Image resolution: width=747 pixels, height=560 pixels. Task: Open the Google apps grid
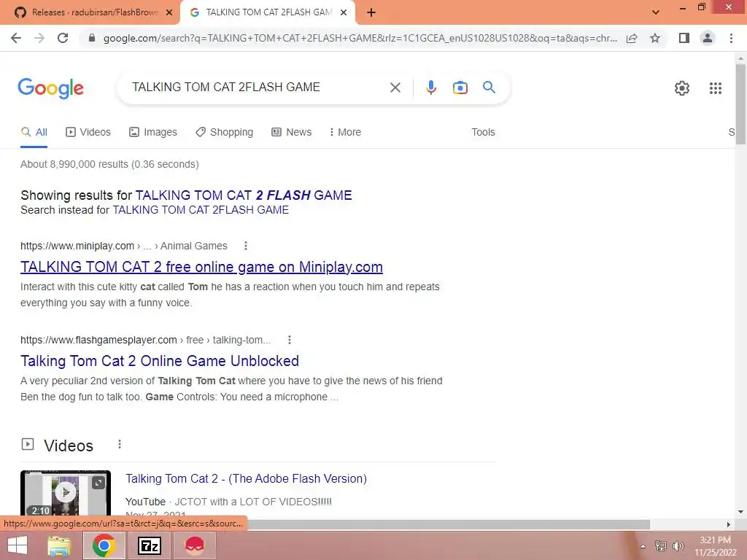(x=715, y=88)
